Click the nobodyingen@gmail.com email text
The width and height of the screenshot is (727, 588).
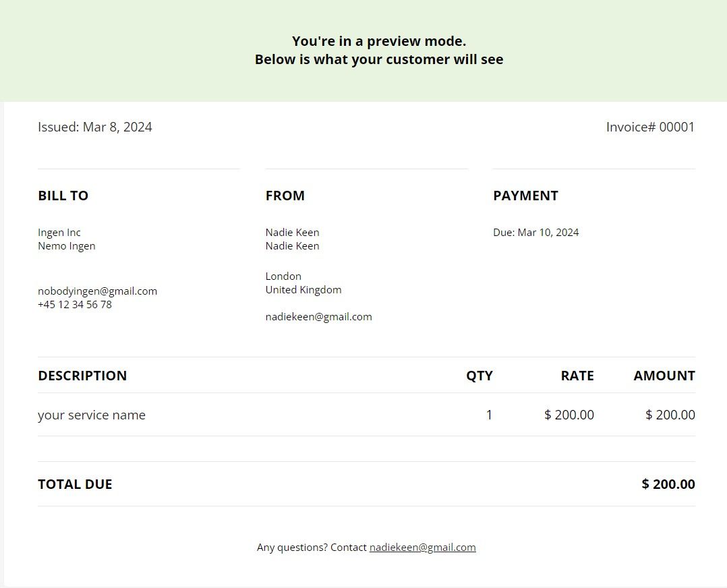point(97,291)
